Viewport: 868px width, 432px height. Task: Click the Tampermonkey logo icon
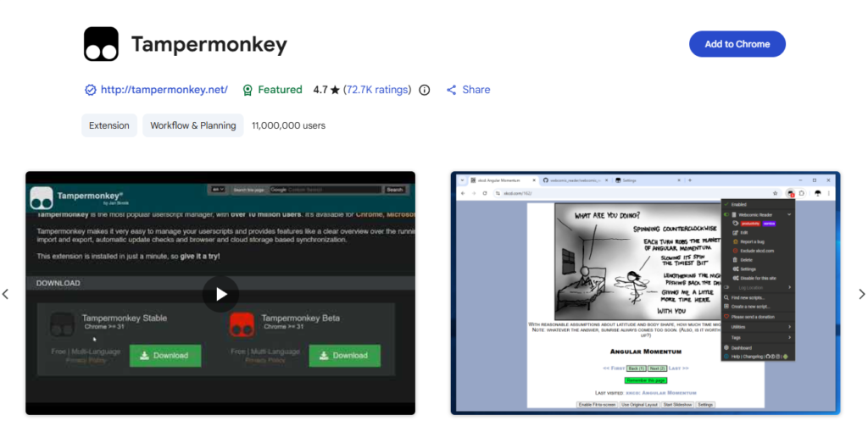pyautogui.click(x=102, y=44)
